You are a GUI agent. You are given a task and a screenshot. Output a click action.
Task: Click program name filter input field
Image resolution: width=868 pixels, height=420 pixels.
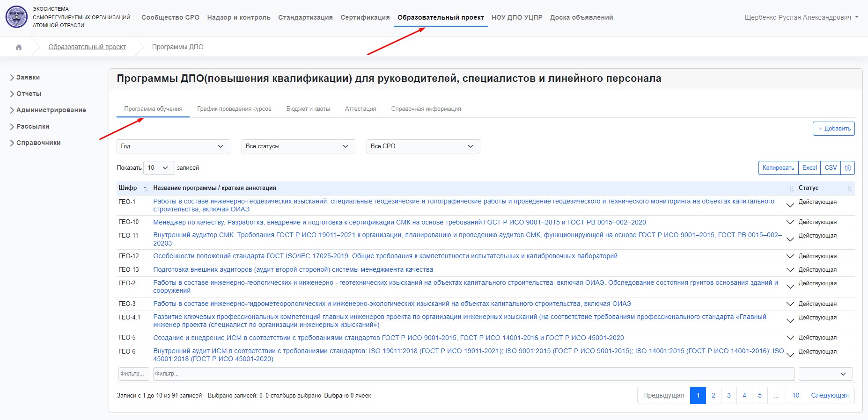coord(474,374)
